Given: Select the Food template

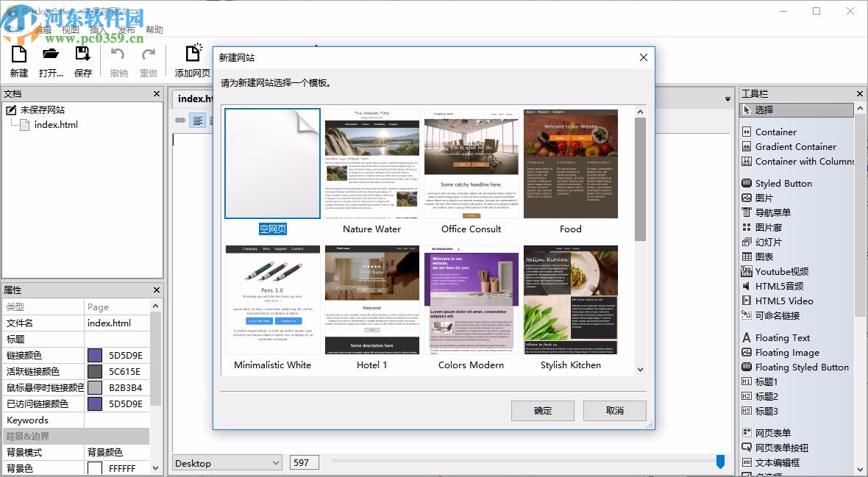Looking at the screenshot, I should pos(571,164).
